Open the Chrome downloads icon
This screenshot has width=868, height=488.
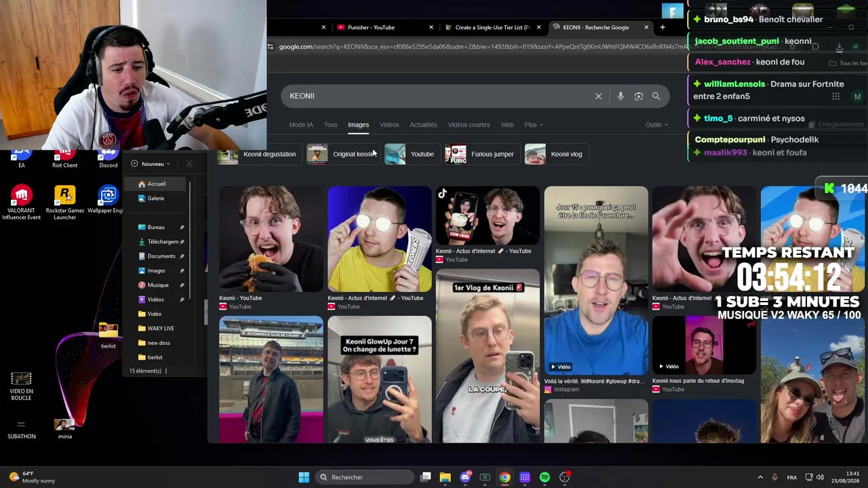[x=839, y=47]
